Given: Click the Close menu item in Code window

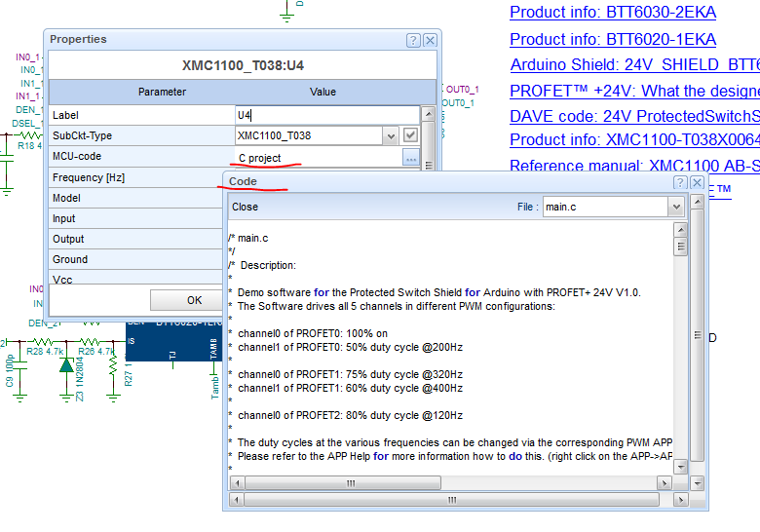Looking at the screenshot, I should click(x=245, y=207).
